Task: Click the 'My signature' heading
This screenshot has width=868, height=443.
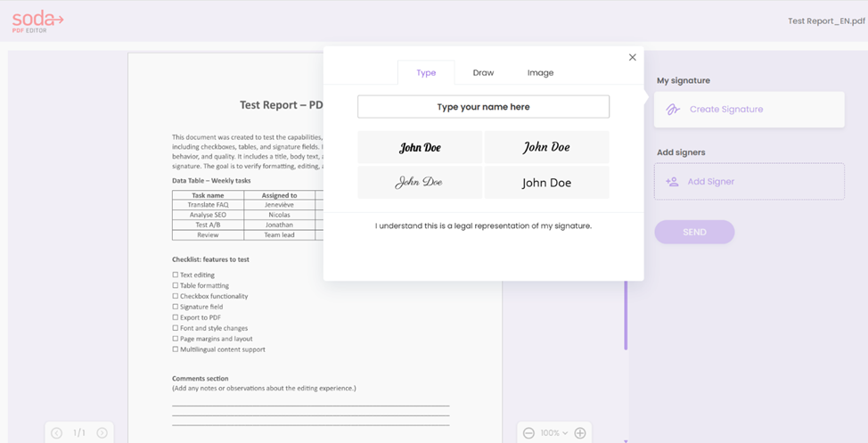Action: point(684,80)
